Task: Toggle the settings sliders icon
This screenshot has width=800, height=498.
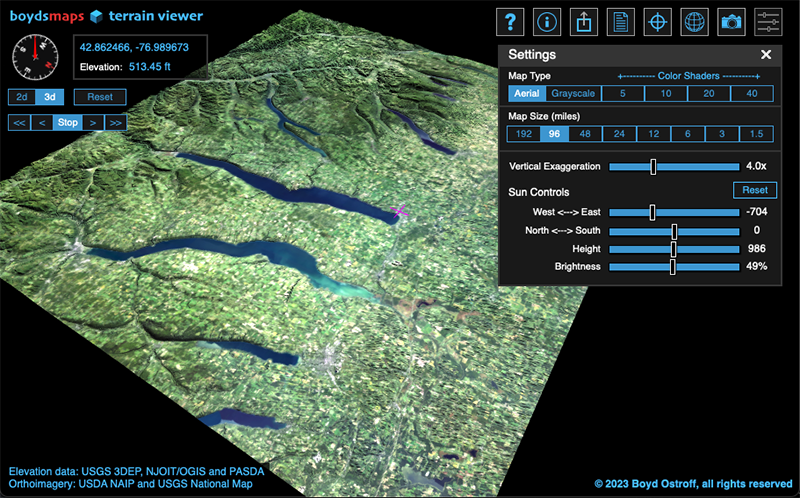Action: [768, 22]
